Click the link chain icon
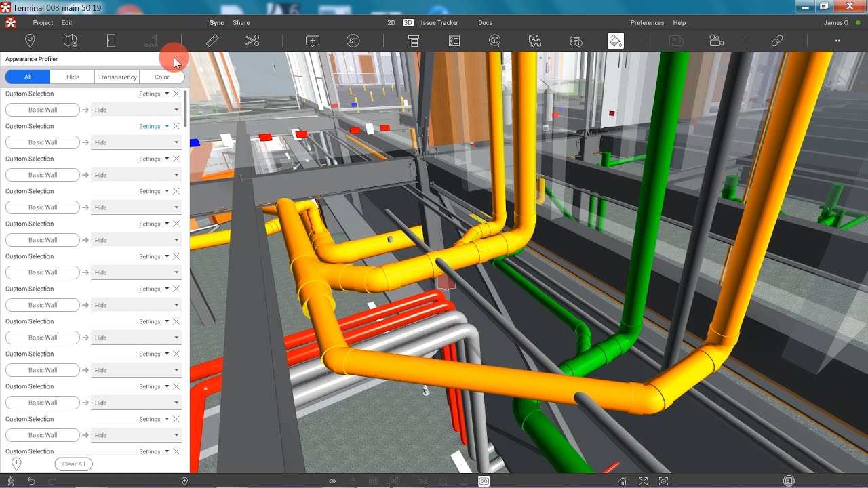 click(777, 41)
